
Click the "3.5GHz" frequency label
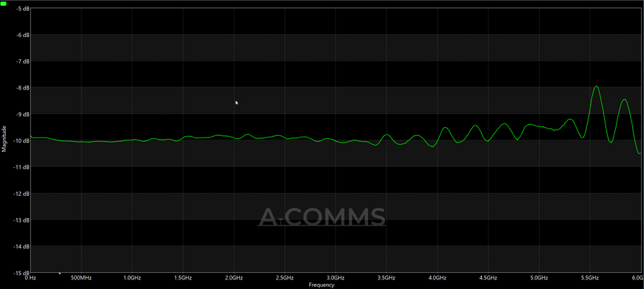tap(386, 278)
